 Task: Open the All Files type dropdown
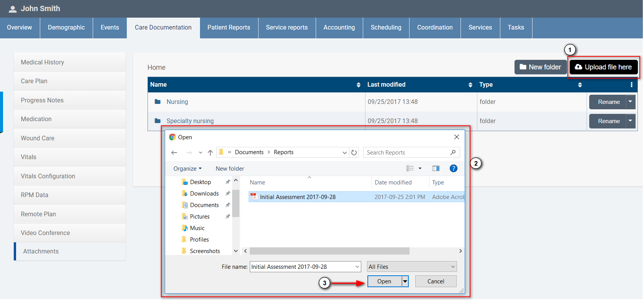412,267
